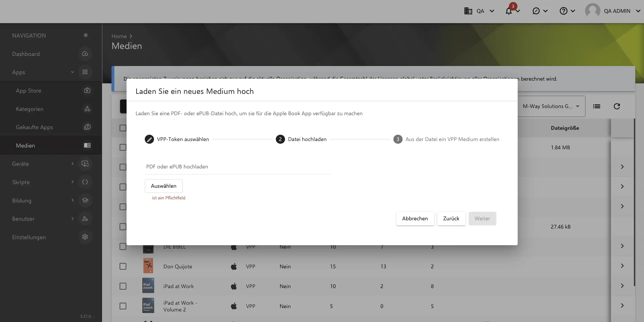
Task: Click the PDF oder ePUB hochladen field
Action: click(x=238, y=167)
